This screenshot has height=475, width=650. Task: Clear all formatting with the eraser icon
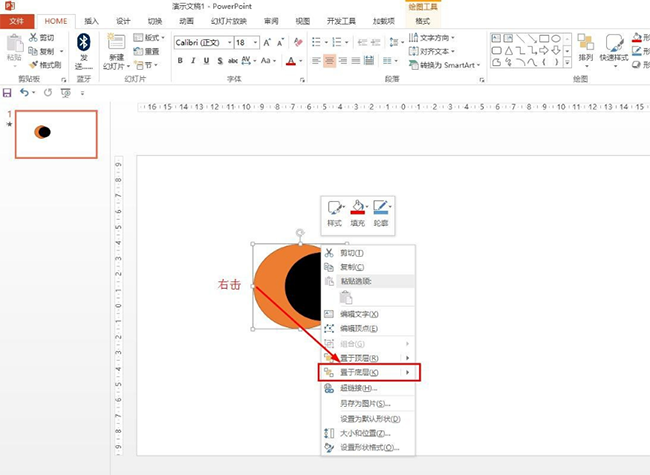click(298, 42)
